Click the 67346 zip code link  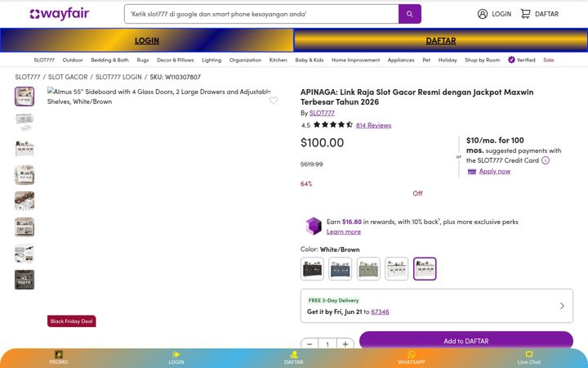380,312
